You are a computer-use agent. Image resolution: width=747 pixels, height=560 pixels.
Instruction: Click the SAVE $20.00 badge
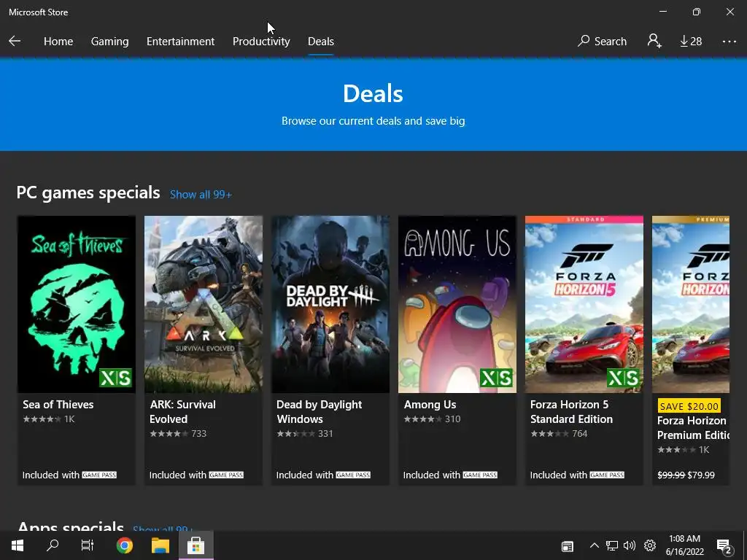click(x=689, y=406)
